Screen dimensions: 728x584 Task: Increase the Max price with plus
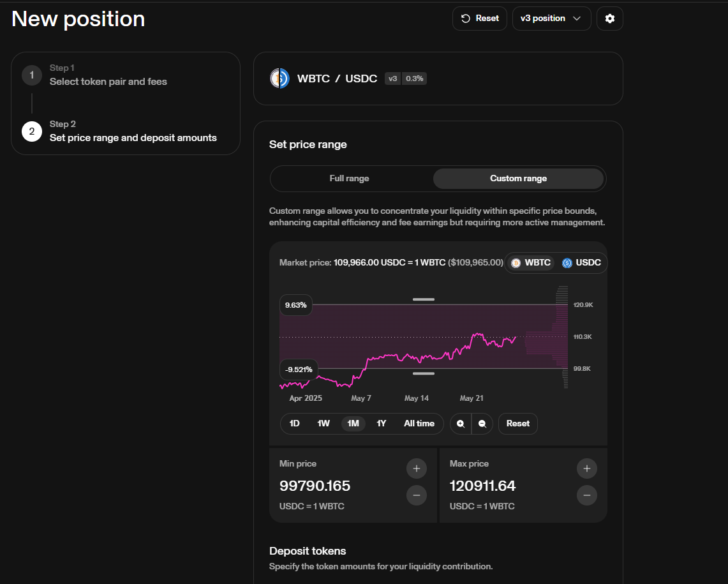point(587,468)
